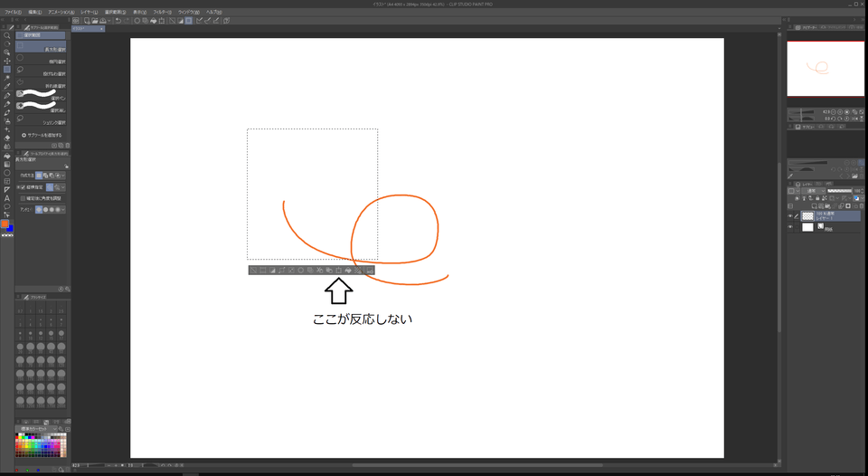Toggle Lock layer icon in Layer panel
This screenshot has width=868, height=476.
point(817,198)
